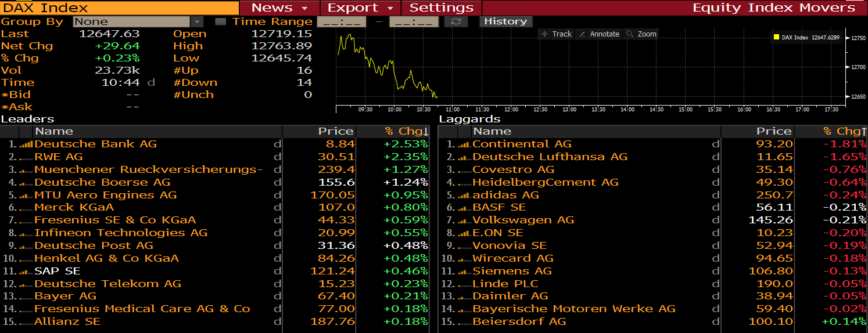
Task: Click the Annotate pencil icon on chart
Action: tap(583, 34)
